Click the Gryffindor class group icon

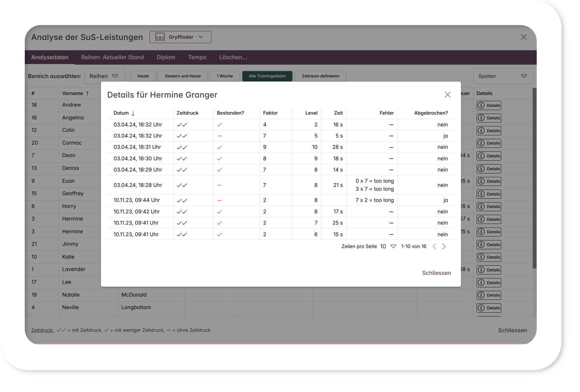click(160, 37)
